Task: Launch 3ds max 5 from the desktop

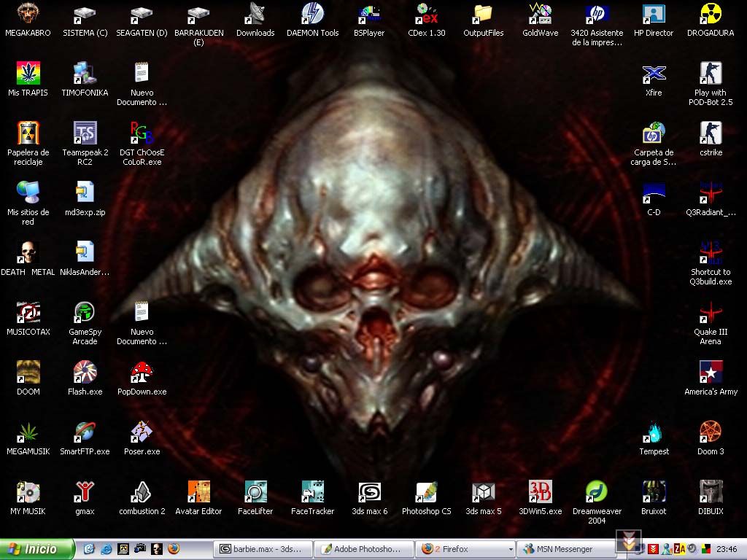Action: click(483, 491)
